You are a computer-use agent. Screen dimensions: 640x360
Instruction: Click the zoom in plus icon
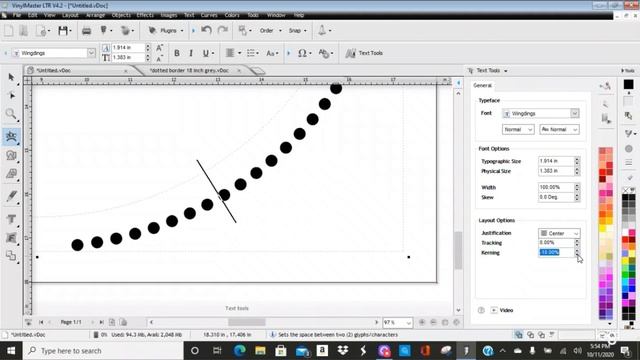(422, 322)
